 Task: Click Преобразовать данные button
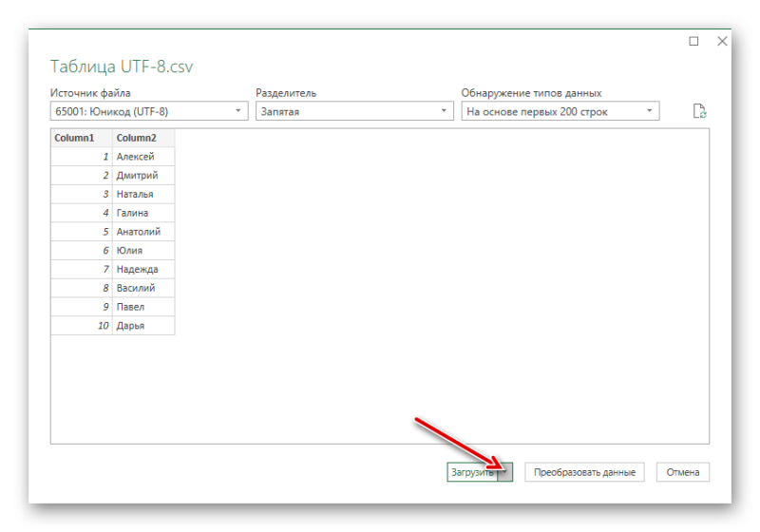pos(584,472)
